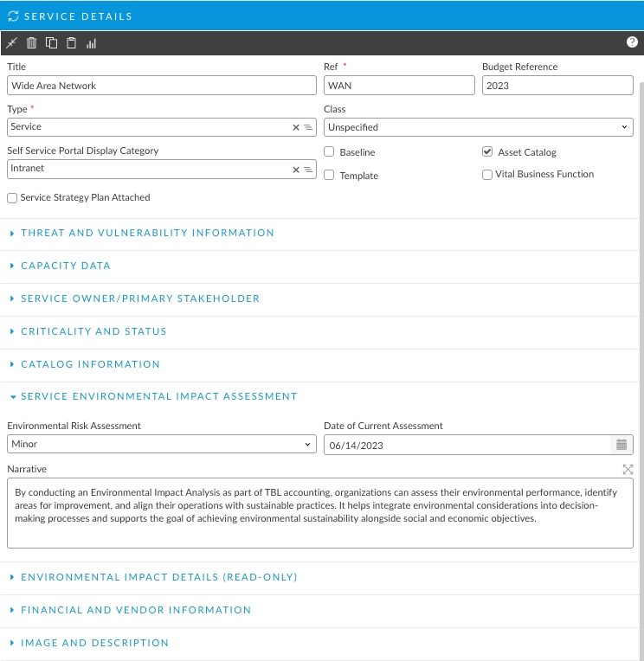Click the trash delete icon
The image size is (644, 661).
coord(32,42)
